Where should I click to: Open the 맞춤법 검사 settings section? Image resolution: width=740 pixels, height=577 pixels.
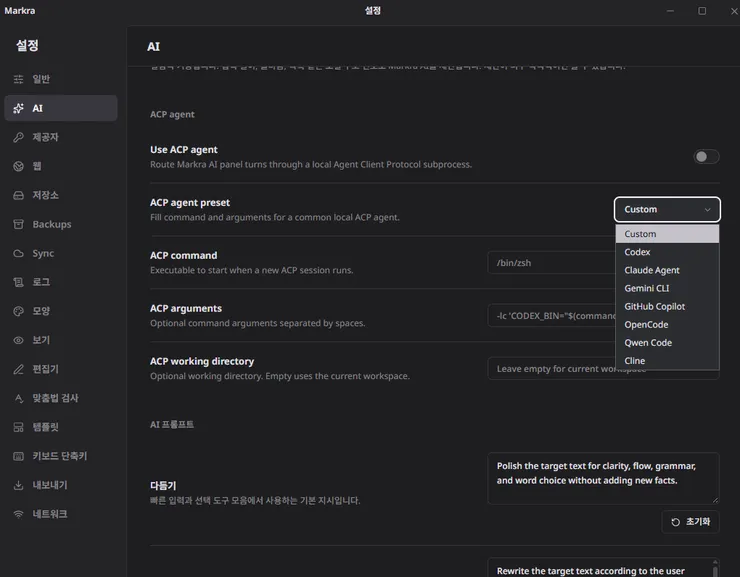click(x=61, y=398)
